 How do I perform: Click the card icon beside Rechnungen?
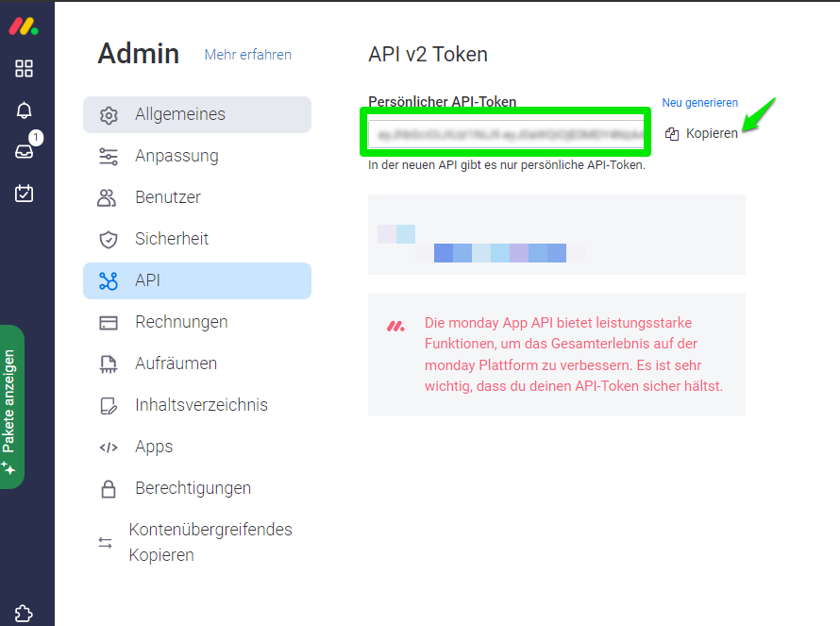tap(109, 323)
